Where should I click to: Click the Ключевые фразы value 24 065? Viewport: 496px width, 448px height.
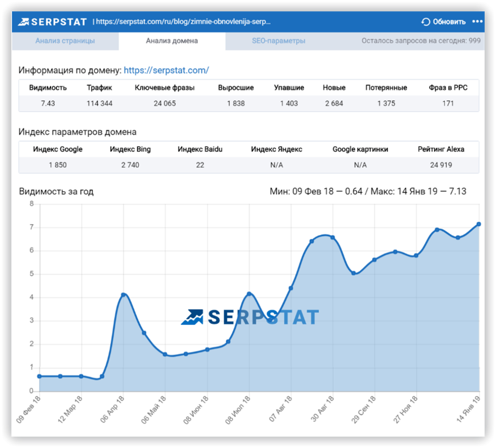[x=165, y=103]
